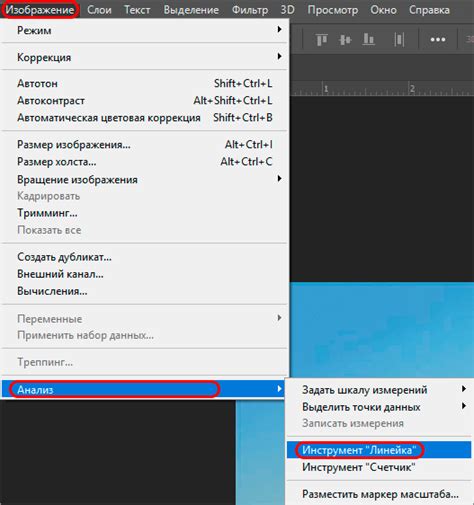Click the blue canvas image area
Screen dimensions: 474x505
click(x=382, y=330)
